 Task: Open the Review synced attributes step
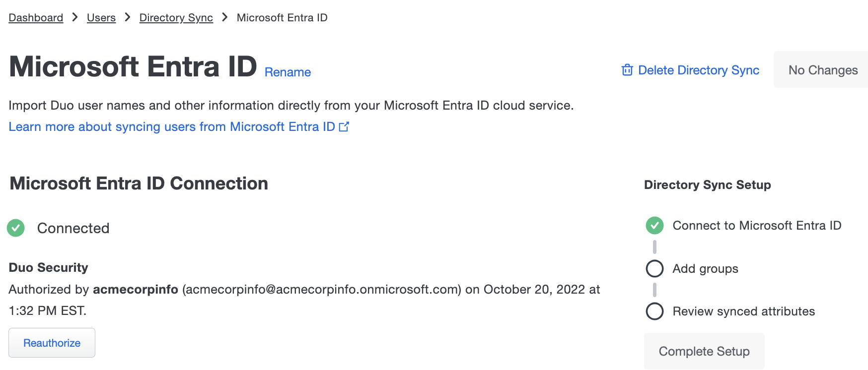point(743,311)
